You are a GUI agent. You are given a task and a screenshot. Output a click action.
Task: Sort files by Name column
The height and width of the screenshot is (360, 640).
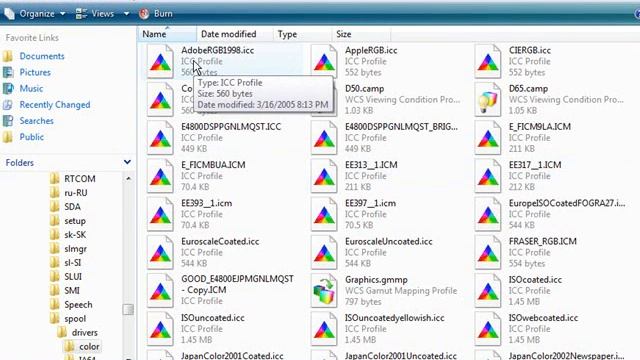167,34
